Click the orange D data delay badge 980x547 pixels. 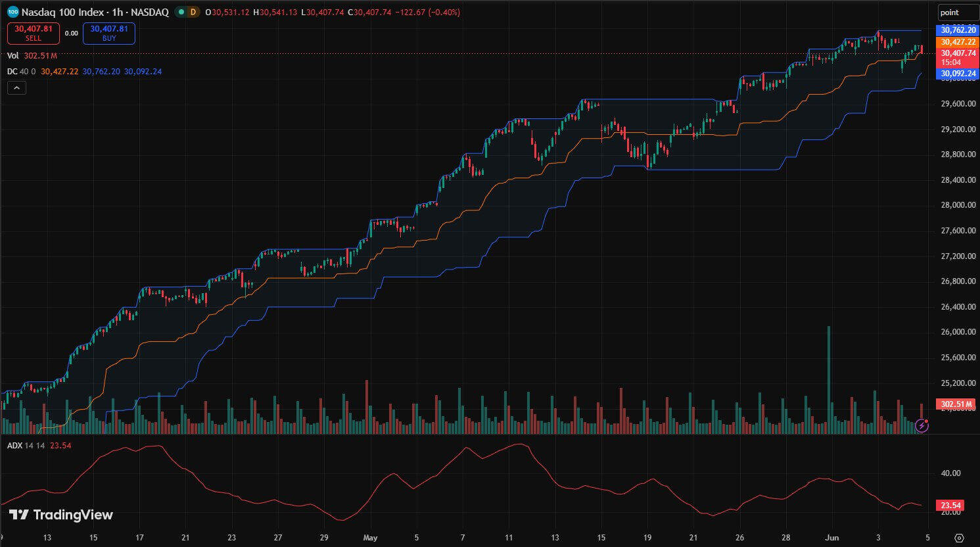pos(193,12)
